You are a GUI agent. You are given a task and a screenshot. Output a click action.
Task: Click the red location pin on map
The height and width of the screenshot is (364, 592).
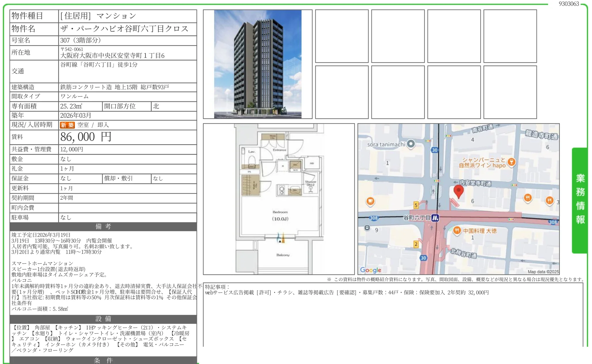[458, 191]
